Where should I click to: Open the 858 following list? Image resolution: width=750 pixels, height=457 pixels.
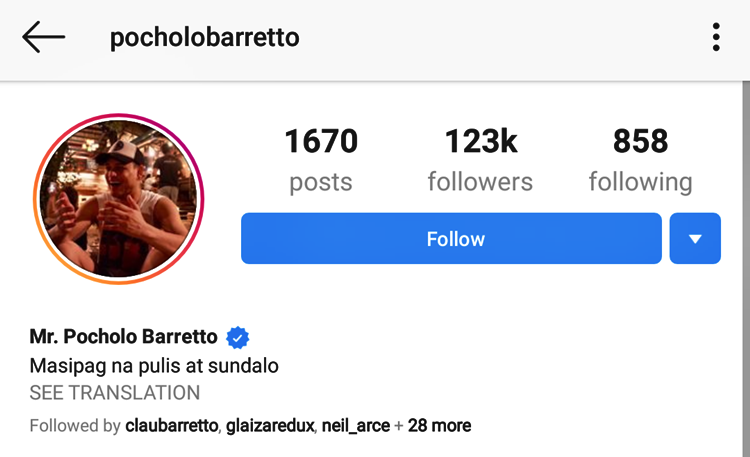point(640,142)
